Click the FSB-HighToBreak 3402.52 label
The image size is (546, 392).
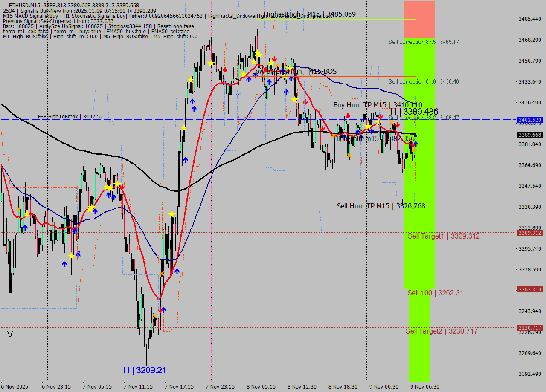70,116
